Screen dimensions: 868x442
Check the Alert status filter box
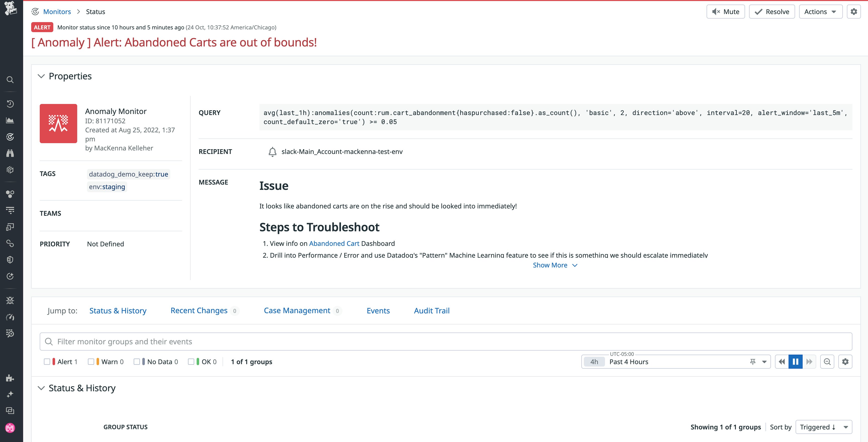(x=47, y=362)
